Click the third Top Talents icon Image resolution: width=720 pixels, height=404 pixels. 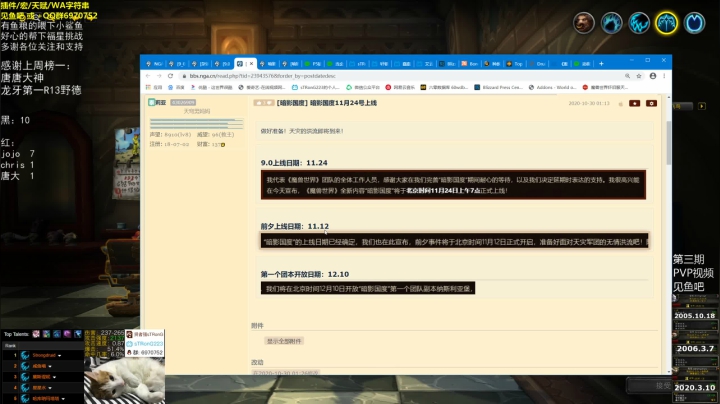(57, 334)
